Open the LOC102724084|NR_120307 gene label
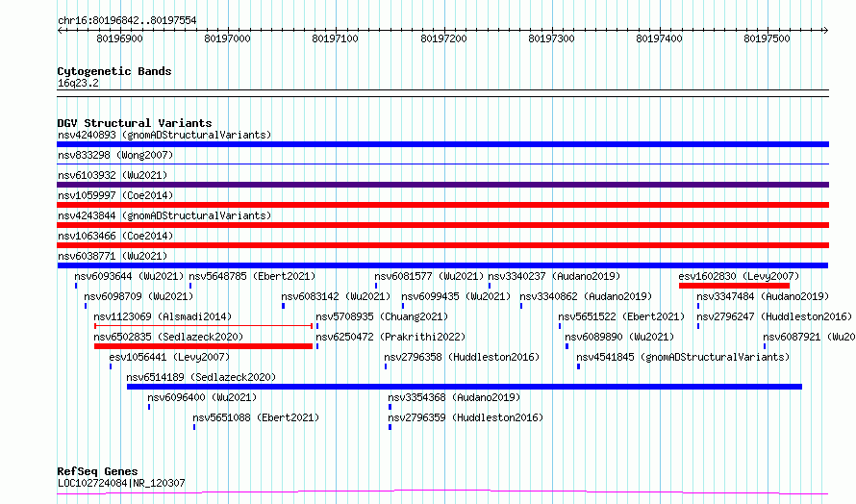This screenshot has height=504, width=856. click(x=121, y=483)
